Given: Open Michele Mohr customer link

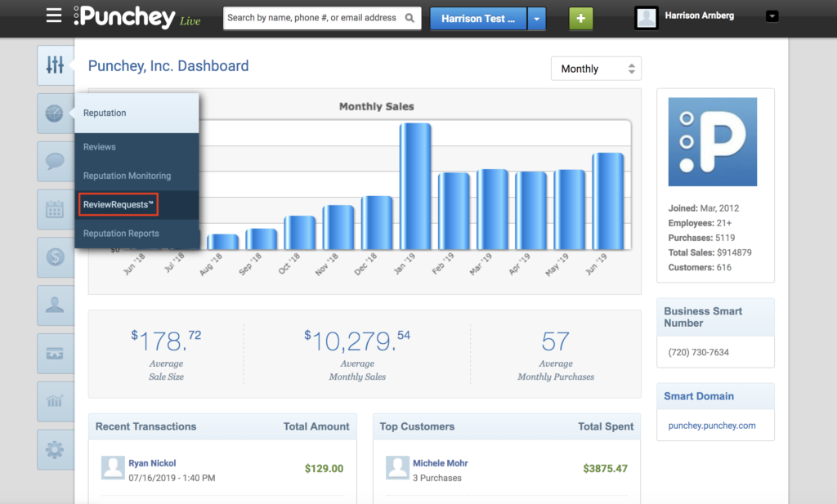Looking at the screenshot, I should pos(441,463).
